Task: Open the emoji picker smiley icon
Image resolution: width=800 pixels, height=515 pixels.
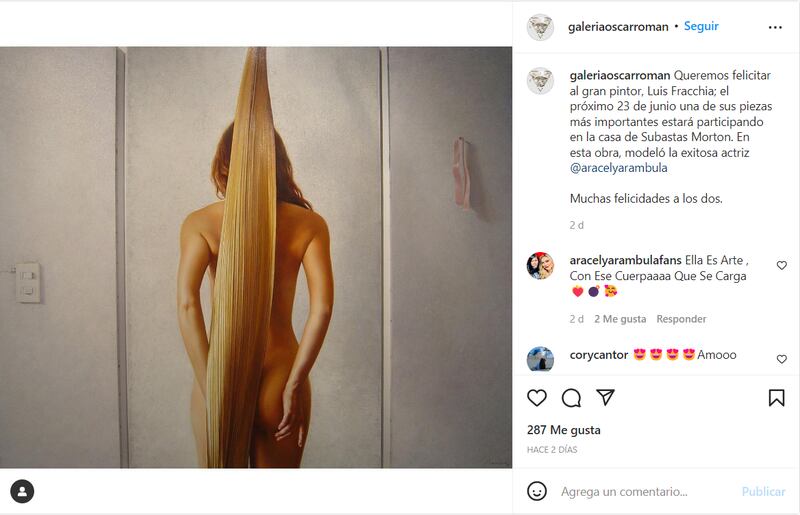Action: point(537,491)
